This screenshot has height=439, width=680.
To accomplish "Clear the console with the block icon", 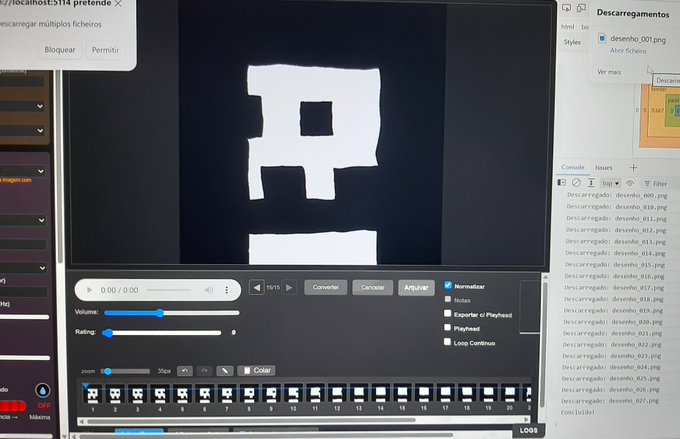I will (576, 183).
